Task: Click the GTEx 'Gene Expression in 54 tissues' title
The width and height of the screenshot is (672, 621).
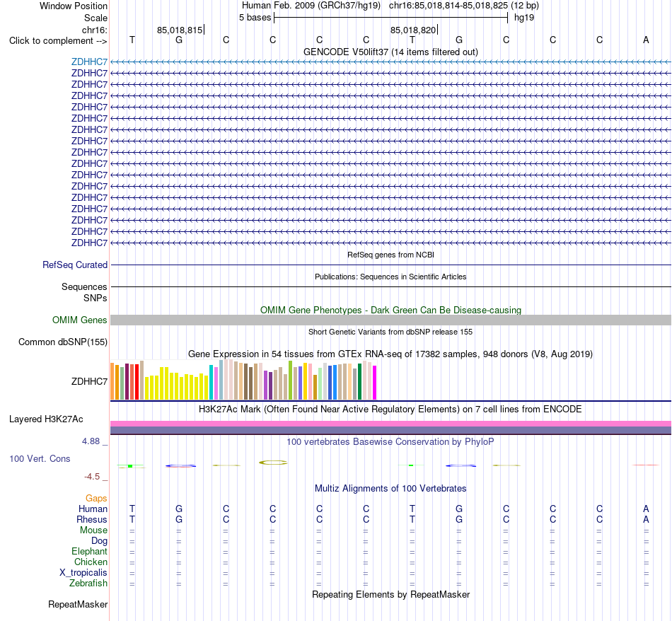Action: pyautogui.click(x=390, y=354)
